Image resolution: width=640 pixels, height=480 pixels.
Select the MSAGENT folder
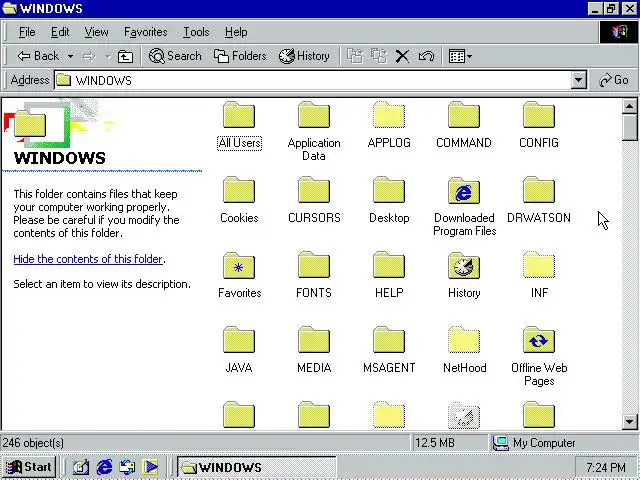[x=389, y=350]
